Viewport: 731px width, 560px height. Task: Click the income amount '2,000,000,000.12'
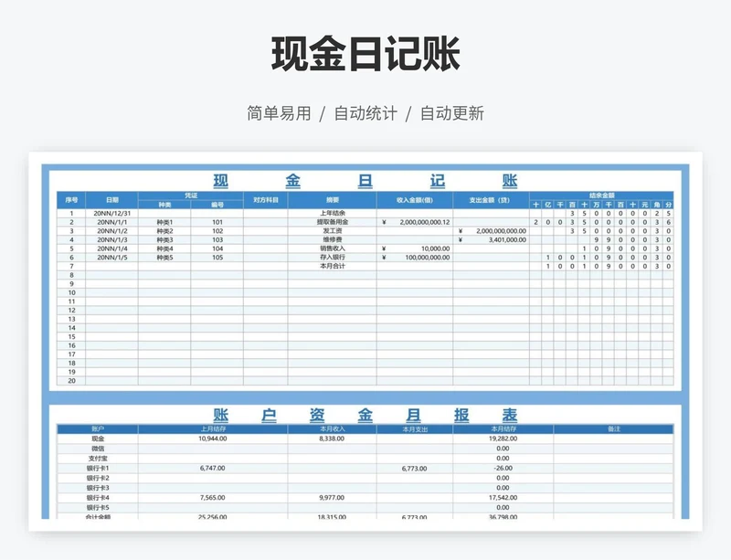[x=425, y=222]
